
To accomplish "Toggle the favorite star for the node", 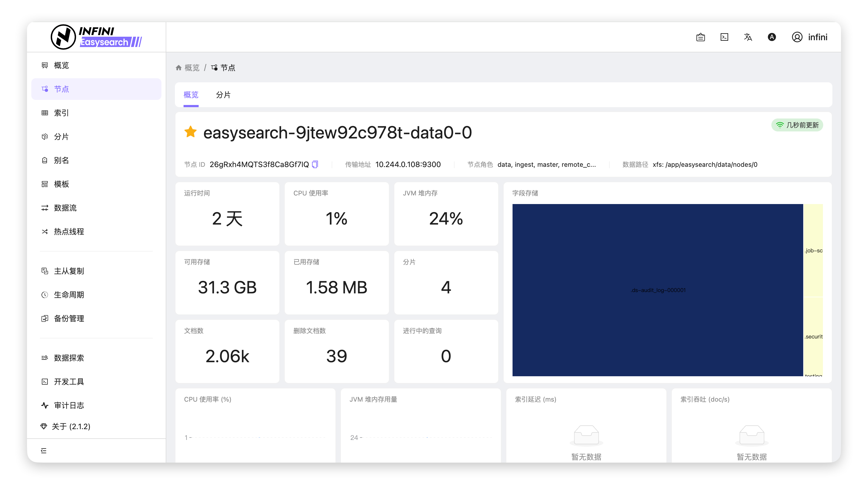I will (x=190, y=132).
